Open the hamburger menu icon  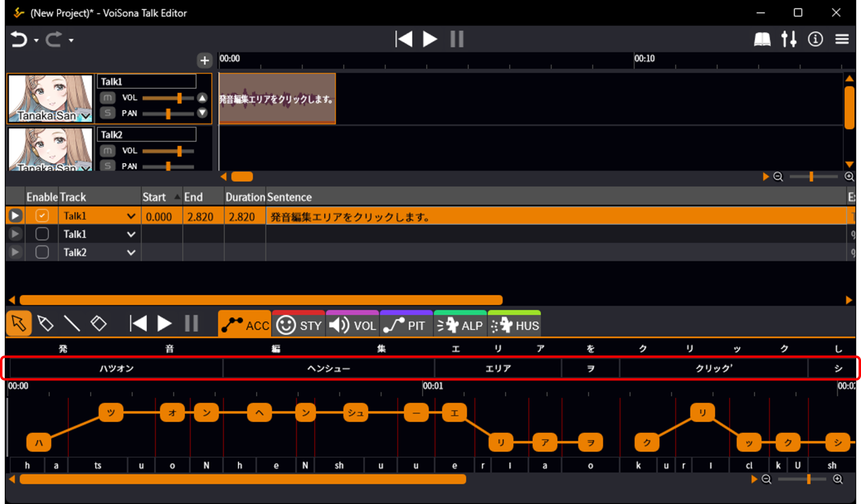click(842, 40)
